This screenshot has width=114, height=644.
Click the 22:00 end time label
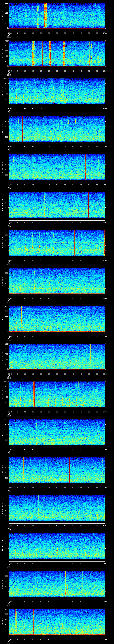[x=105, y=223]
